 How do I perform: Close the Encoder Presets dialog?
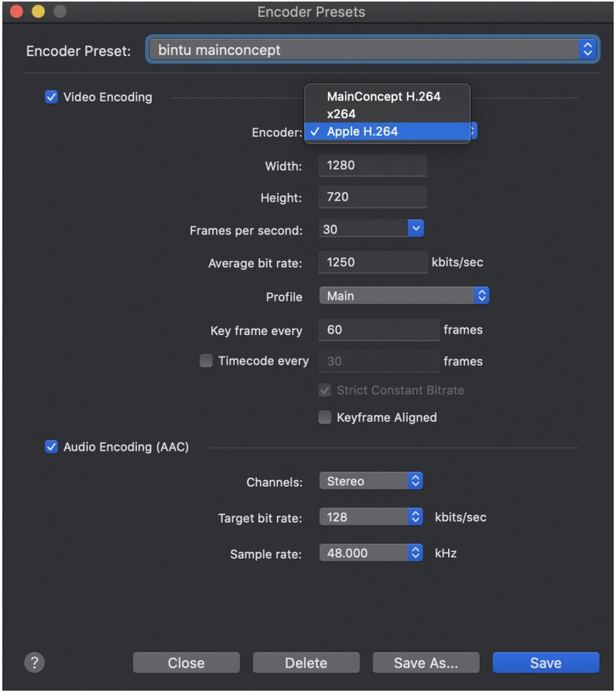click(186, 663)
